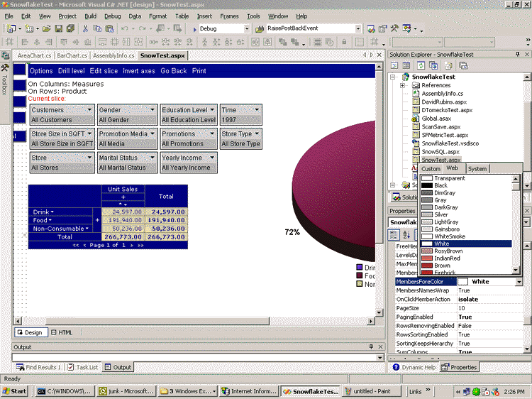The image size is (532, 399).
Task: Switch to untitled - Paint taskbar button
Action: tap(372, 391)
